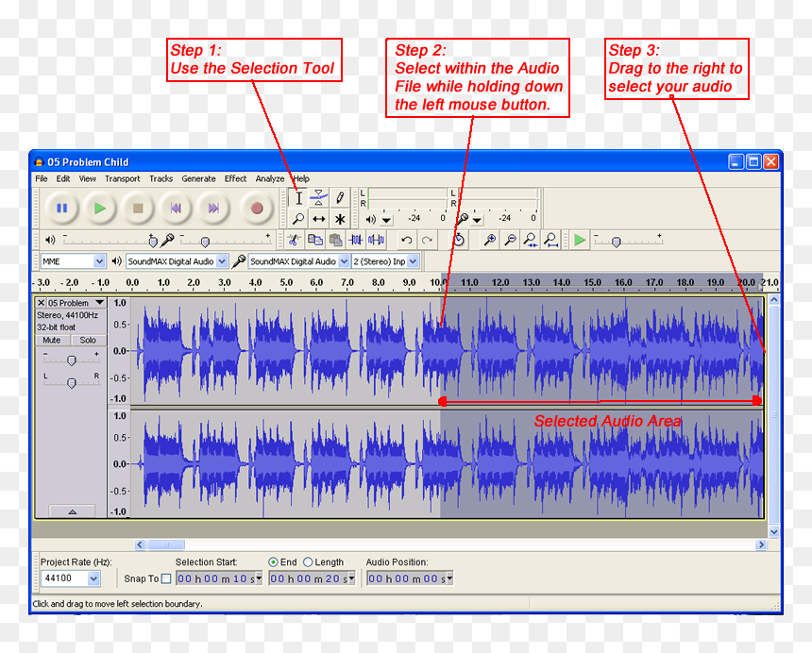The width and height of the screenshot is (812, 653).
Task: Collapse the track with the triangle button
Action: [73, 511]
